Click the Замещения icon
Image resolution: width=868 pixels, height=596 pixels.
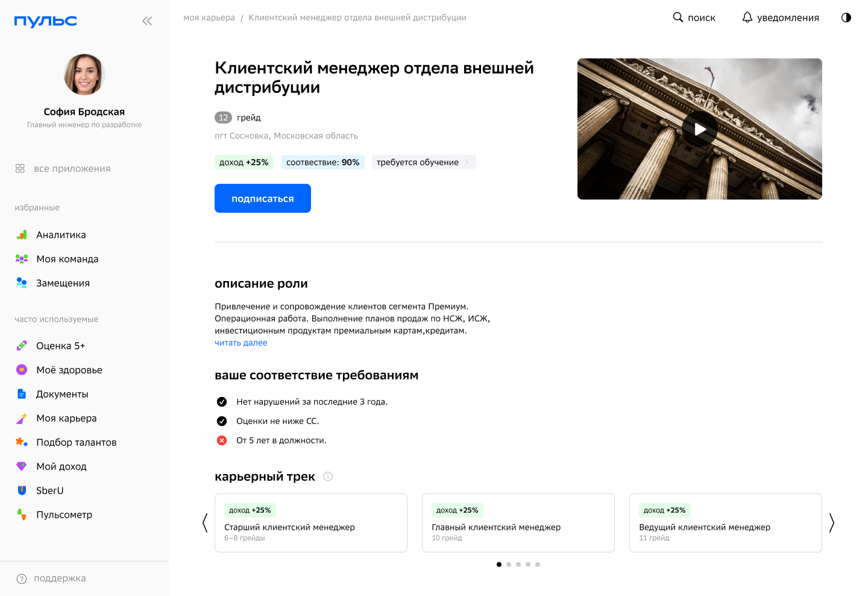22,283
